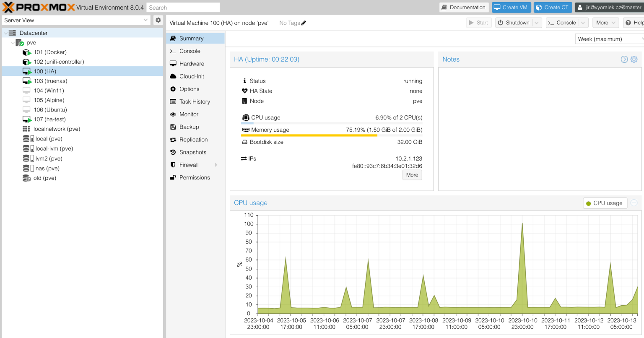This screenshot has width=644, height=338.
Task: Click the Memory usage progress bar
Action: (331, 135)
